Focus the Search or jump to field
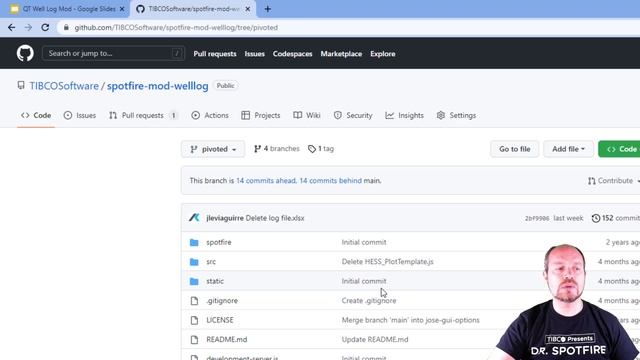The height and width of the screenshot is (360, 640). tap(113, 53)
